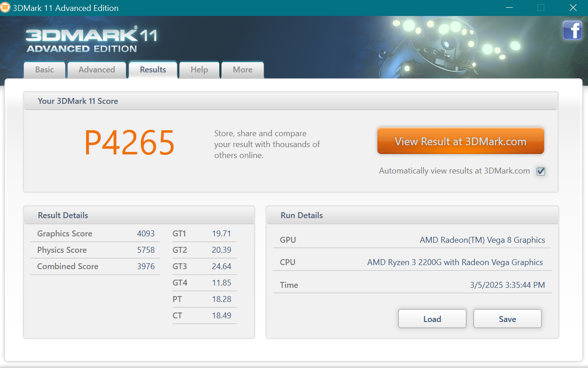Image resolution: width=588 pixels, height=368 pixels.
Task: Click the run time 3/5/2025 3:35:44 PM
Action: (x=507, y=285)
